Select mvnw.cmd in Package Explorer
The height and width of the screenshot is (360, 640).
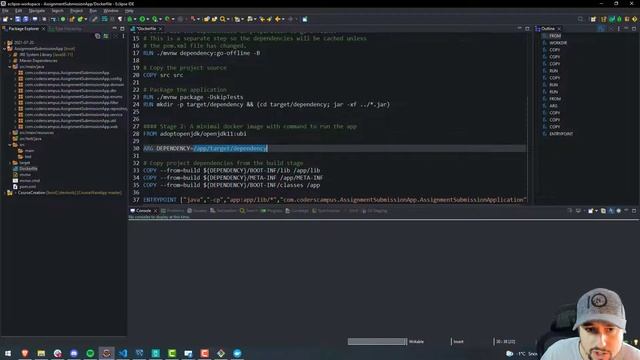(27, 180)
